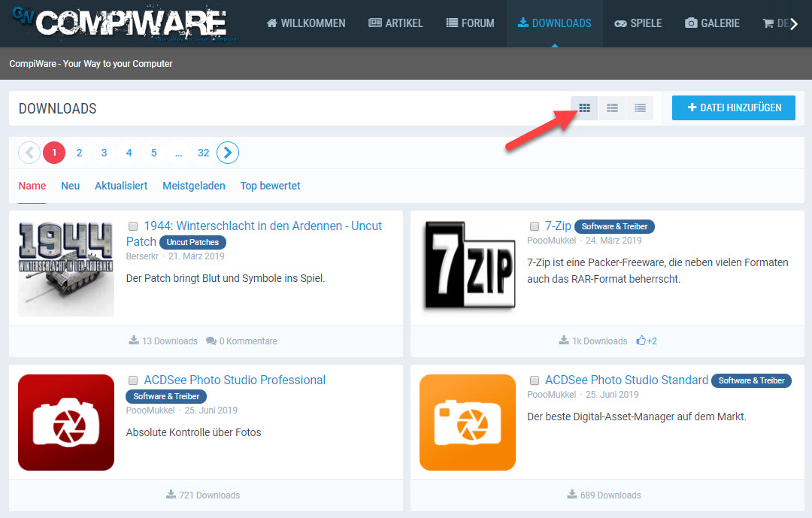The image size is (812, 518).
Task: Jump to page 3 of downloads
Action: pyautogui.click(x=104, y=153)
